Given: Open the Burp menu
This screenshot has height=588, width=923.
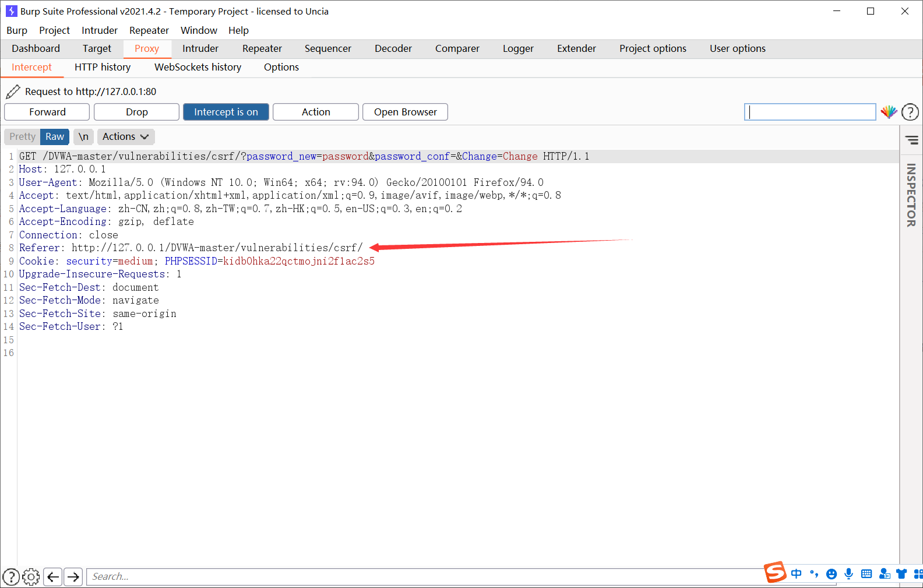Looking at the screenshot, I should click(17, 30).
